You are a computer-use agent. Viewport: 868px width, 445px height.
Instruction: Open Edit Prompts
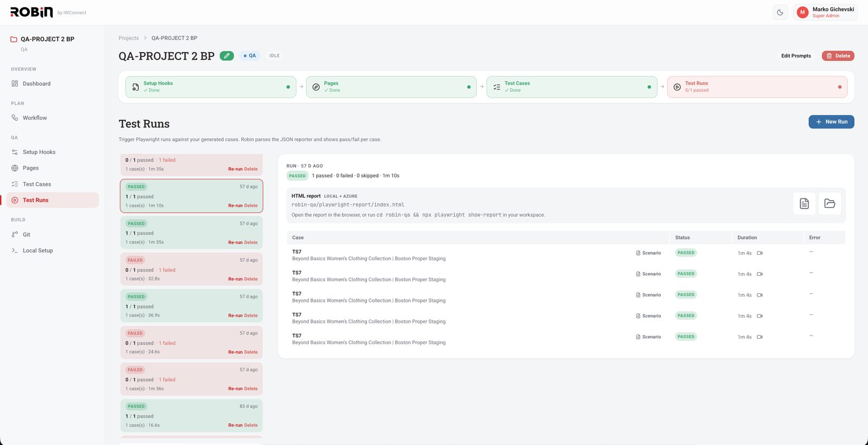796,56
